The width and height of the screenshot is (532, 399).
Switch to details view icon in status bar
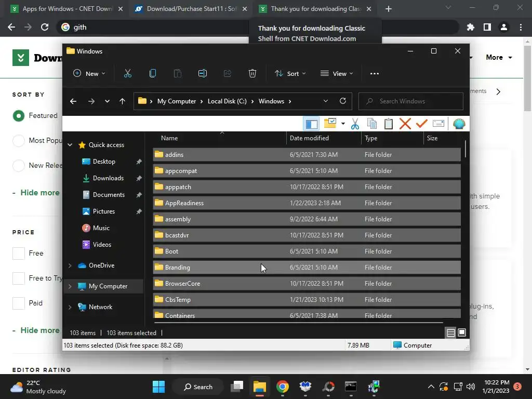point(450,333)
